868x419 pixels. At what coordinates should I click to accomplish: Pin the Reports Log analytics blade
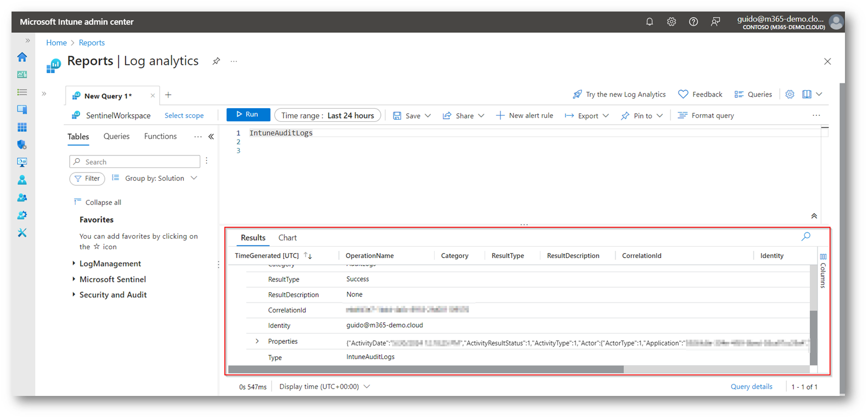[x=216, y=62]
